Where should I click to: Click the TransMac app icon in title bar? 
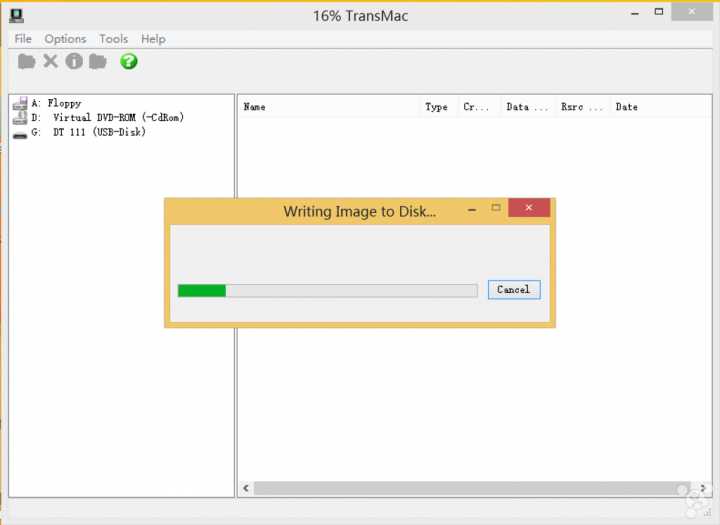pos(17,15)
